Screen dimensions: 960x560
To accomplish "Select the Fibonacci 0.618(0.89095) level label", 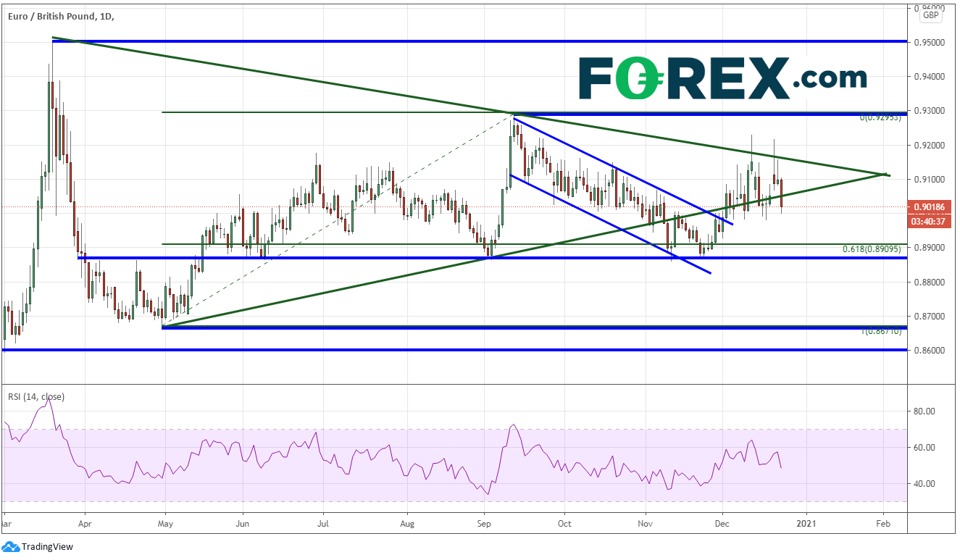I will 872,249.
